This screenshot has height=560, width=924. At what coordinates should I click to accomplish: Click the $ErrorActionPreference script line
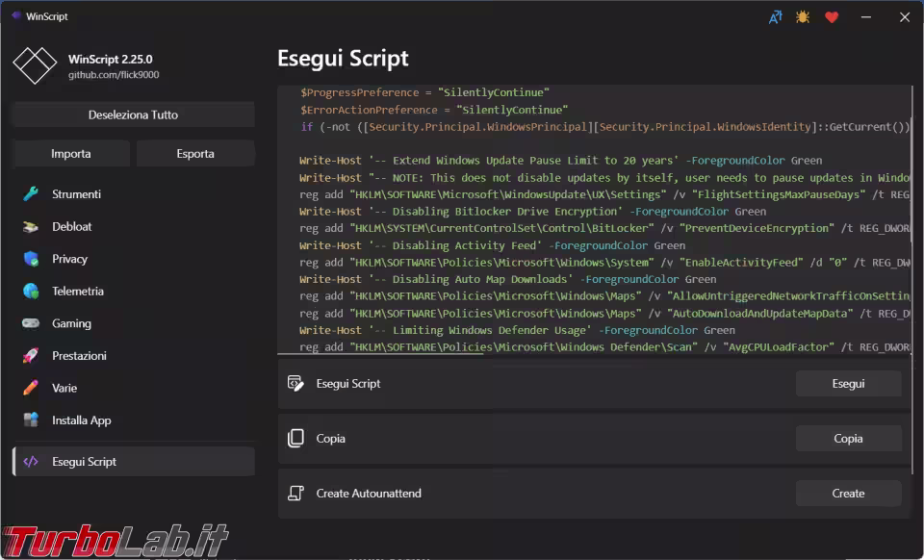pos(434,110)
